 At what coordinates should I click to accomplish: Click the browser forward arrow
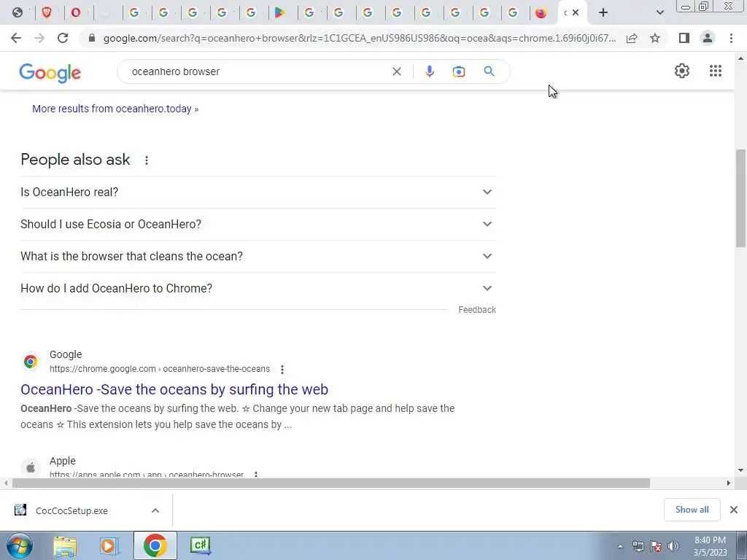[x=39, y=38]
